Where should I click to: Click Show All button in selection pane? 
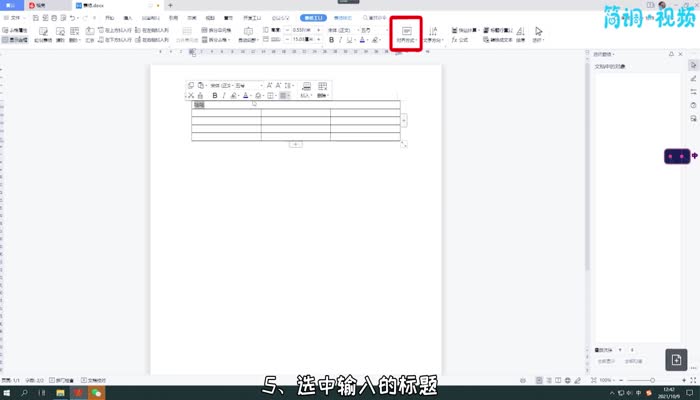tap(605, 359)
